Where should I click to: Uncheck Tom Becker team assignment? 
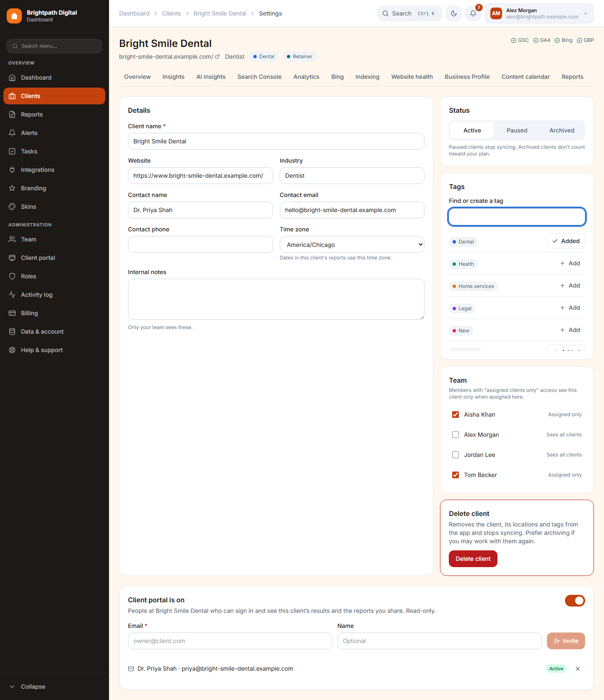point(456,475)
